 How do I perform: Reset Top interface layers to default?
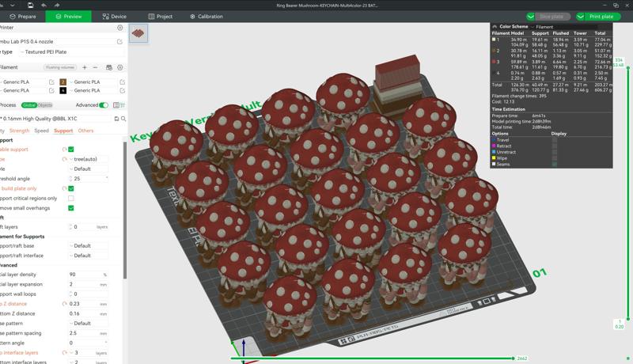pos(64,352)
